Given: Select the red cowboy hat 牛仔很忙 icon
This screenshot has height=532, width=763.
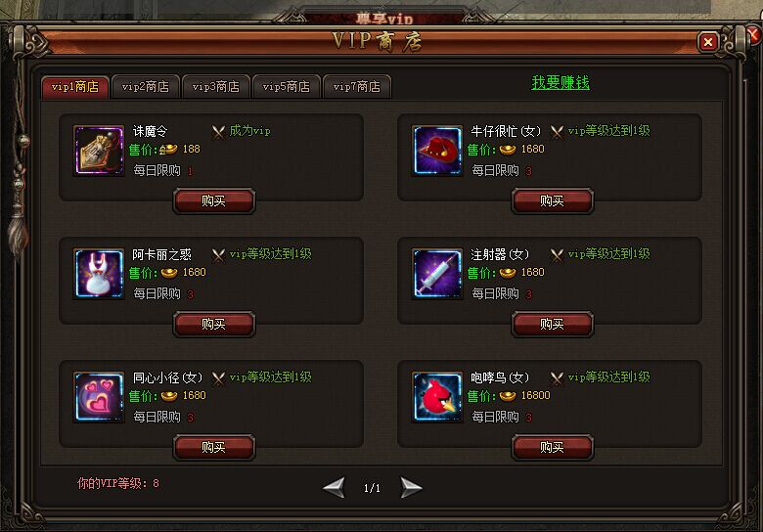Looking at the screenshot, I should [x=437, y=151].
